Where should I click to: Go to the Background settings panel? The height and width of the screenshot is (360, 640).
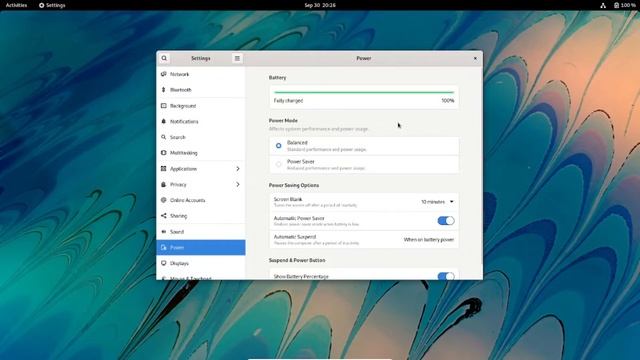tap(201, 106)
